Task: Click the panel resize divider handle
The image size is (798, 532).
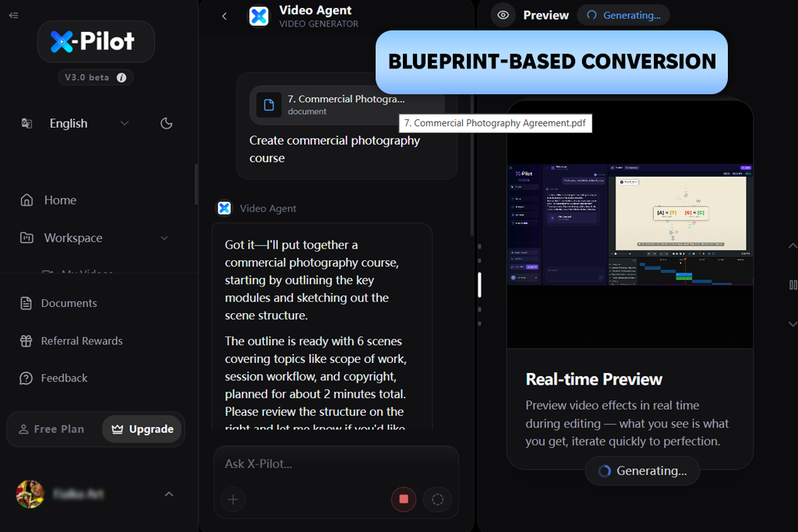Action: click(479, 285)
